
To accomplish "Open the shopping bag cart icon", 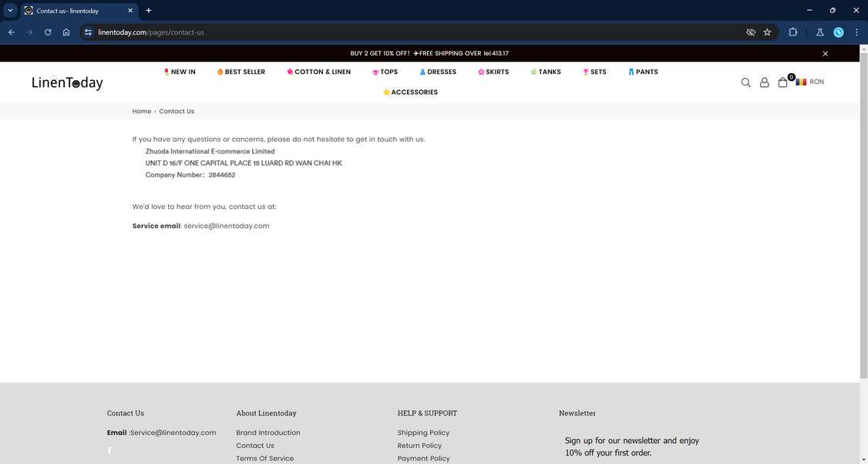I will pyautogui.click(x=782, y=82).
